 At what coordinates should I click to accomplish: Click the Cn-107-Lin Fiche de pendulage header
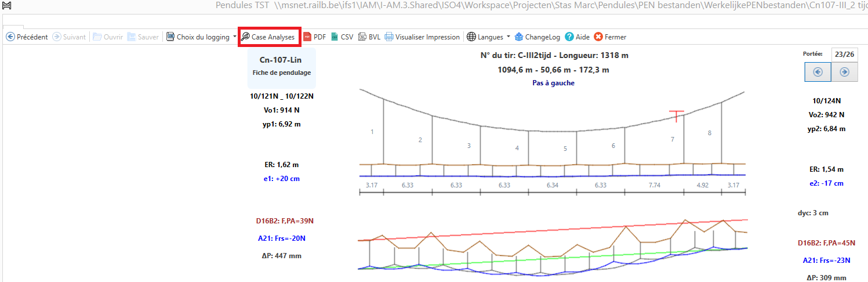[x=281, y=66]
